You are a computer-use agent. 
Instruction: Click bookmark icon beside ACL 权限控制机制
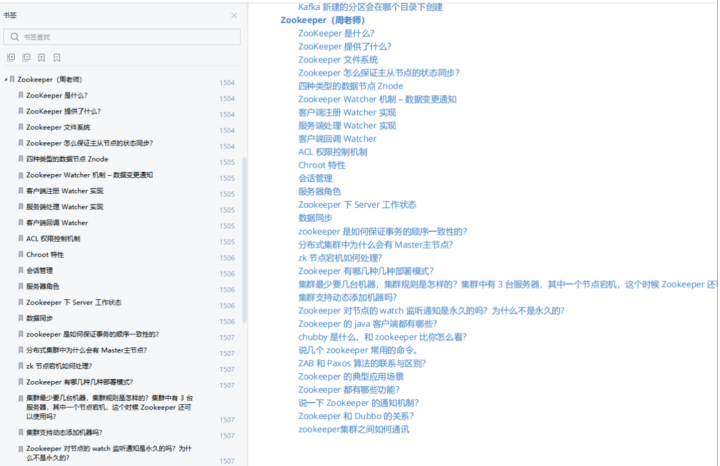click(21, 238)
